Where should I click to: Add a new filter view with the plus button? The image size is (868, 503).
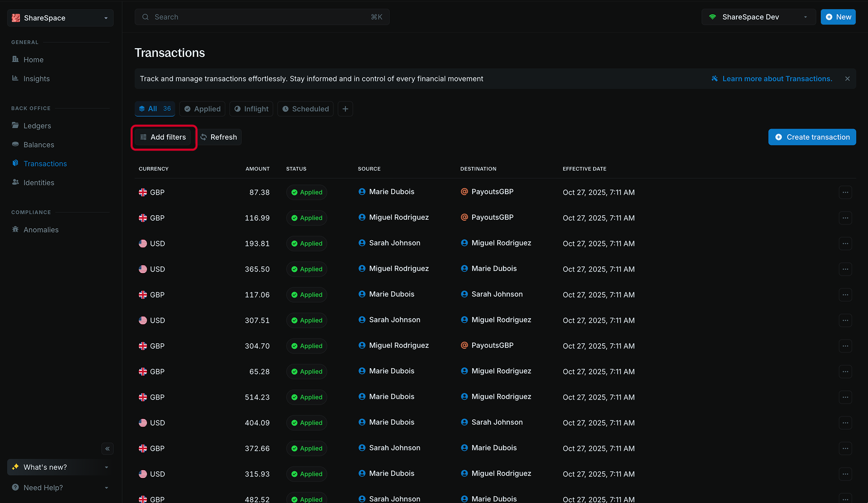tap(345, 109)
